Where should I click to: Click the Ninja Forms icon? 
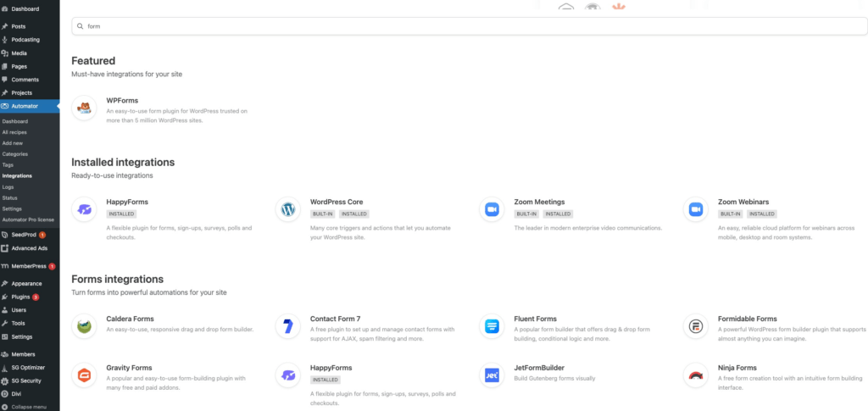[x=695, y=375]
